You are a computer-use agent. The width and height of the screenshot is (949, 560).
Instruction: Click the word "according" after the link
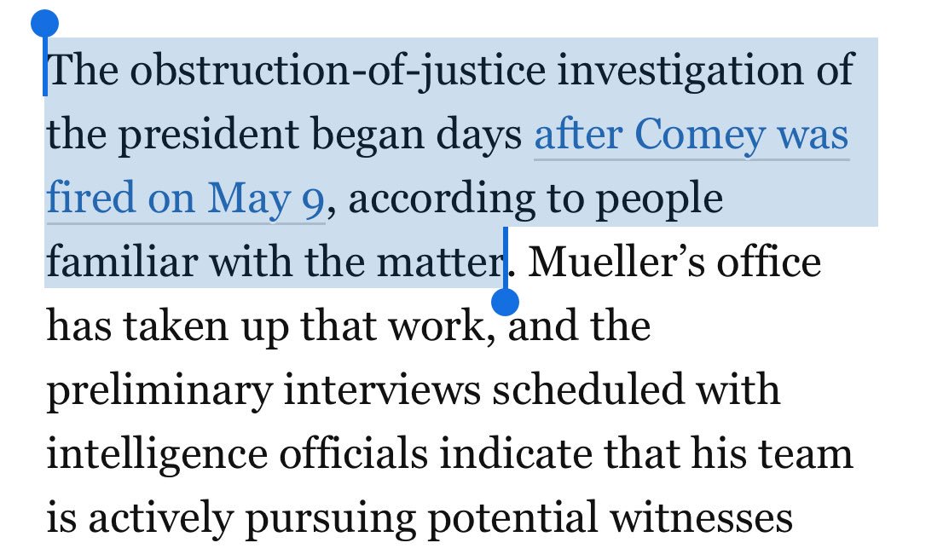pyautogui.click(x=432, y=200)
